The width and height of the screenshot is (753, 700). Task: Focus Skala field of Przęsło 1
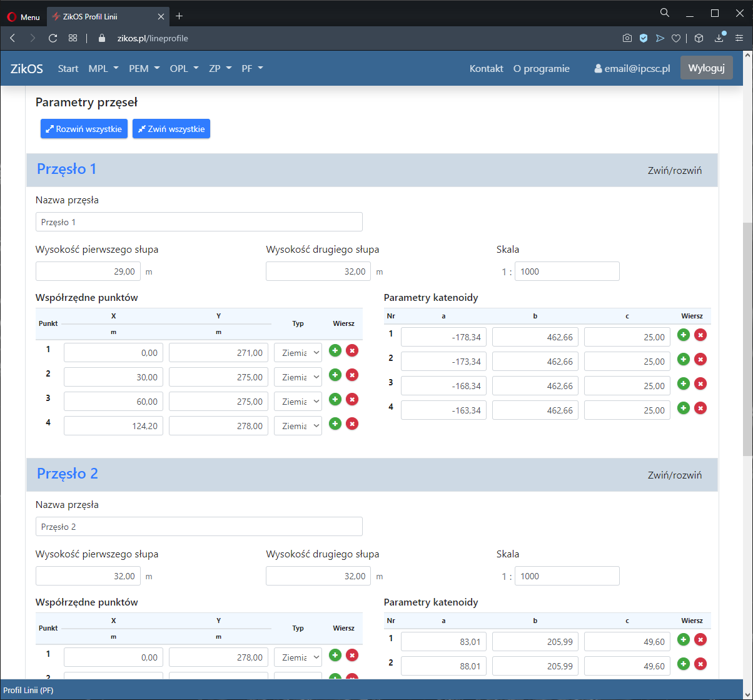coord(567,271)
